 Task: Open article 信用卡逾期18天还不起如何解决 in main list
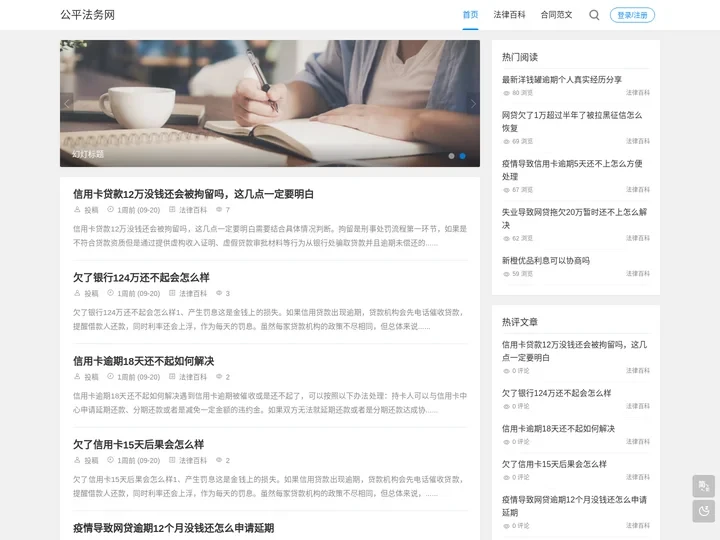pyautogui.click(x=143, y=361)
